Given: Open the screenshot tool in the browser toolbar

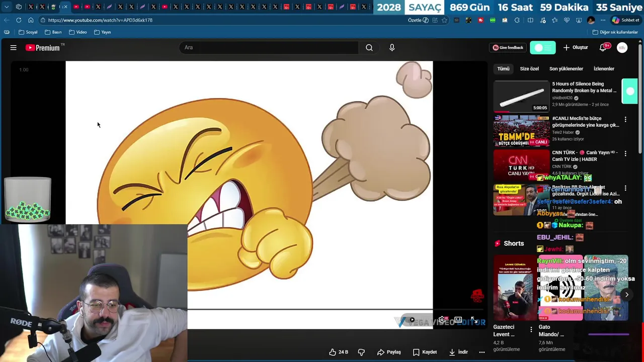Looking at the screenshot, I should click(579, 20).
